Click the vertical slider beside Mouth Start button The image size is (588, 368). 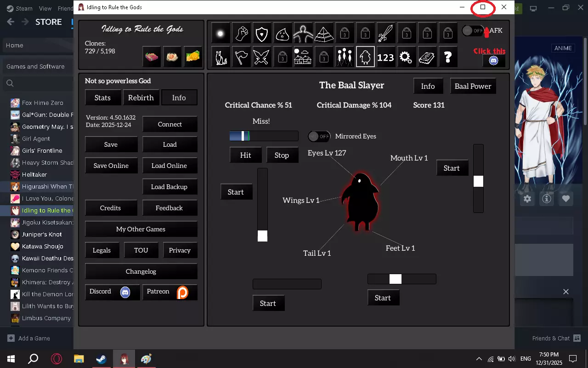(479, 178)
